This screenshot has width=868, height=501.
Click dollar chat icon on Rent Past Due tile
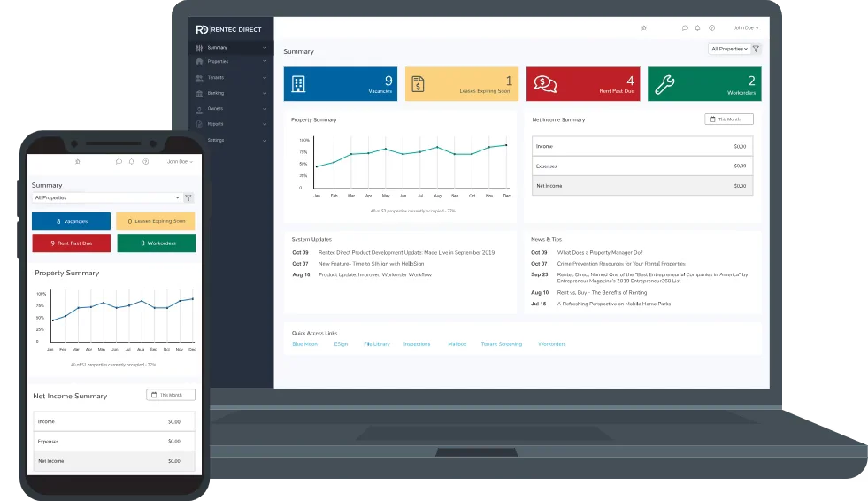[x=545, y=84]
